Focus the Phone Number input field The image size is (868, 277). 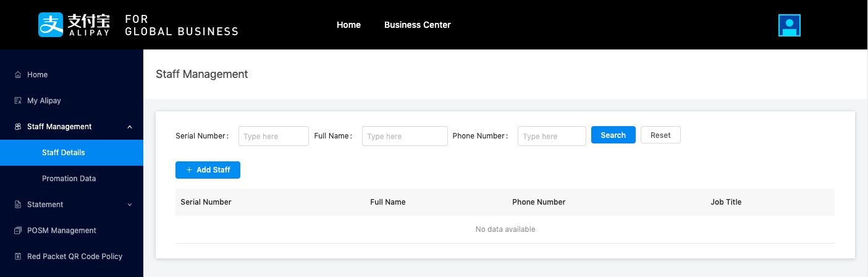(x=551, y=136)
